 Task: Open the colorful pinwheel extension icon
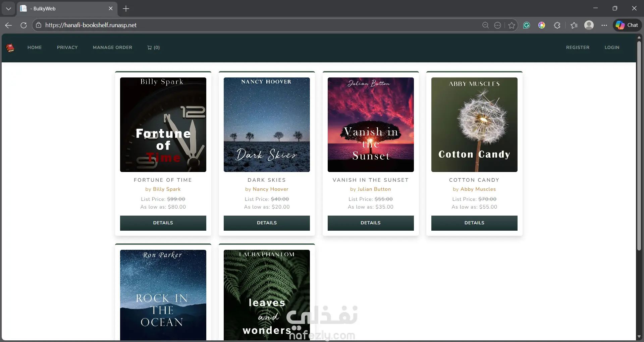click(x=542, y=25)
